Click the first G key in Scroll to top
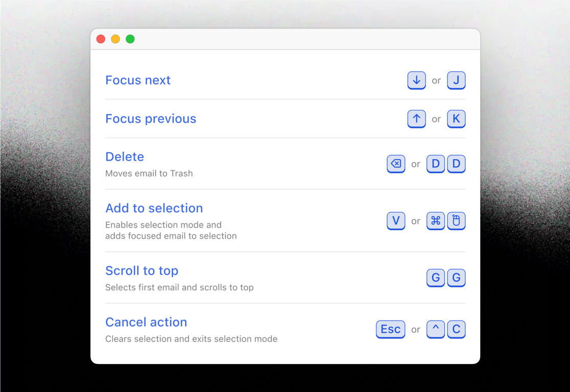 (x=436, y=278)
